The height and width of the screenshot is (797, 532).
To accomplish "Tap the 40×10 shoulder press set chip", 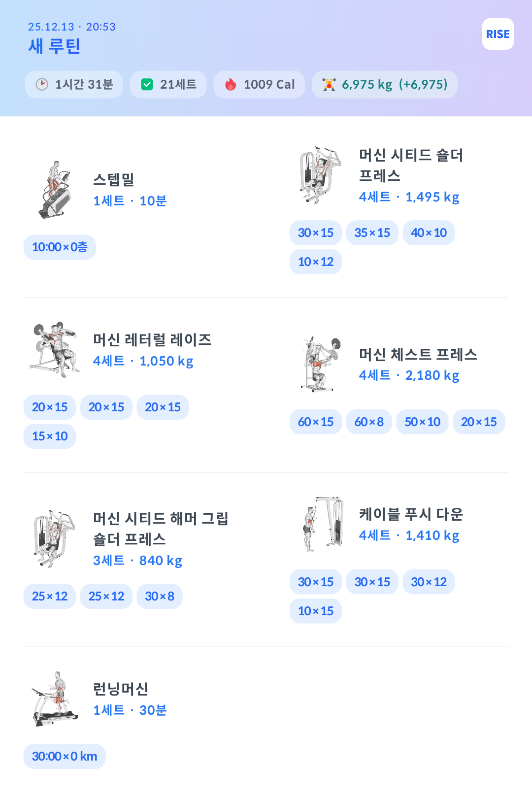I will [429, 233].
